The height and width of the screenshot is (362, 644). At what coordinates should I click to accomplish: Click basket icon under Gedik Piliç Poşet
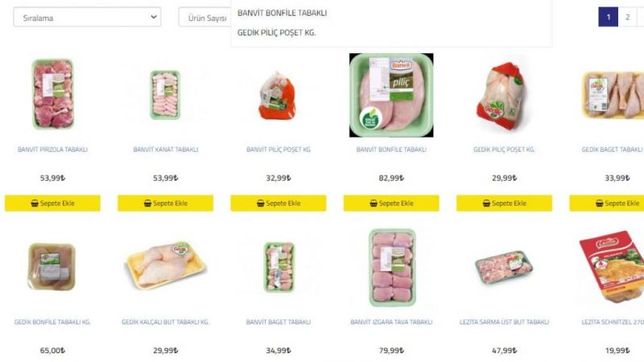point(486,204)
